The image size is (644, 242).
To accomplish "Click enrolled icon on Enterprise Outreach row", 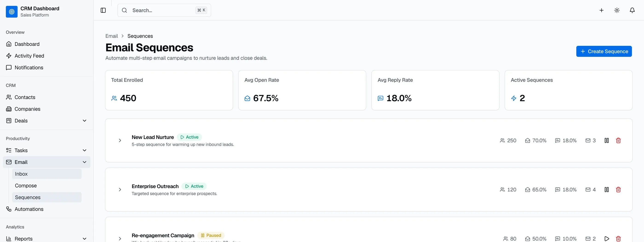I will click(x=502, y=190).
